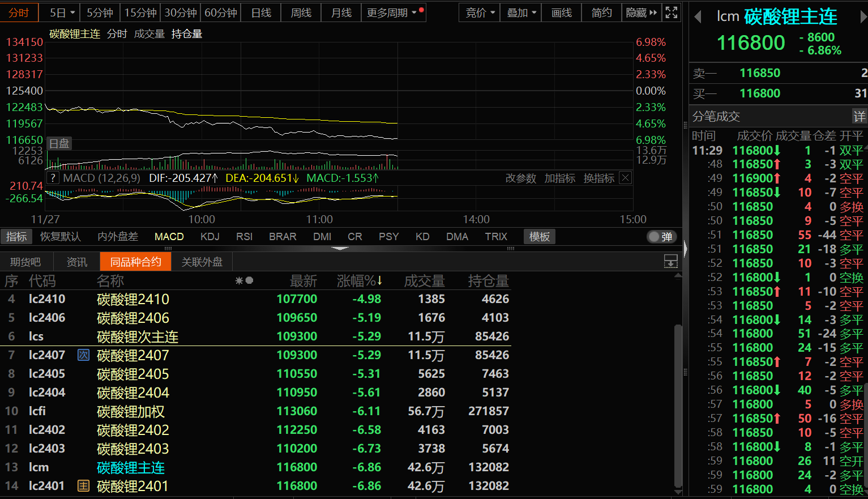Screen dimensions: 868x499
Task: Click 恢复默认 to restore defaults
Action: click(x=61, y=237)
